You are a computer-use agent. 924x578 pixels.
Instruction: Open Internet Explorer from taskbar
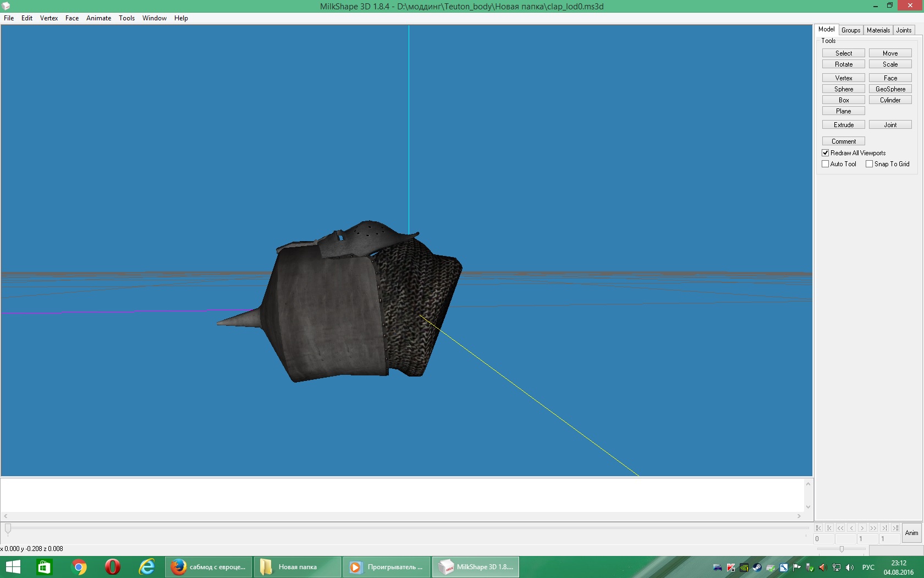coord(147,567)
